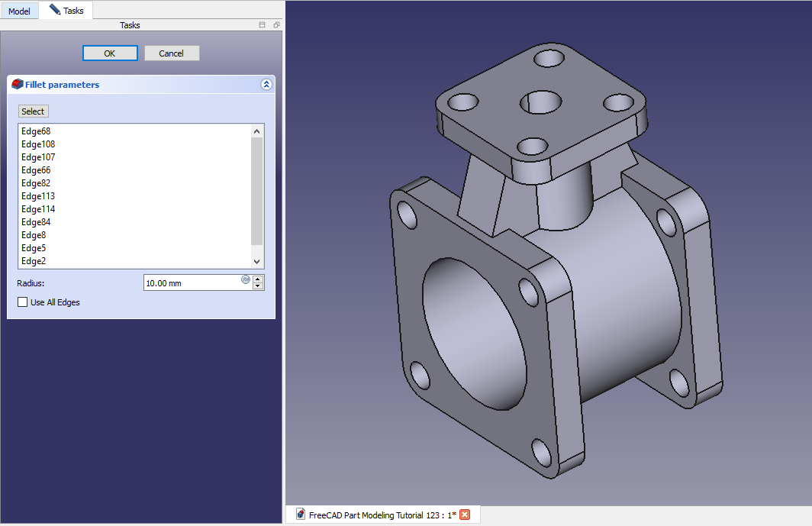The width and height of the screenshot is (812, 526).
Task: Click the pencil icon on the Tasks tab
Action: 54,10
